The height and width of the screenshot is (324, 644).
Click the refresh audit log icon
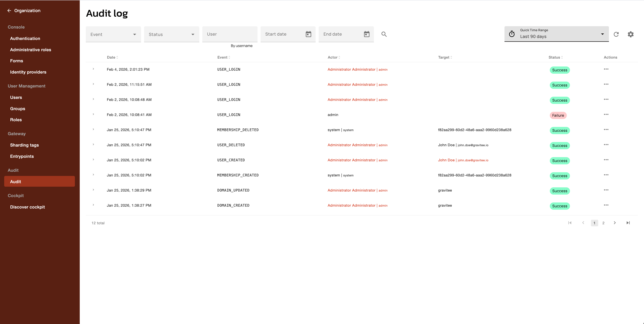[x=616, y=34]
